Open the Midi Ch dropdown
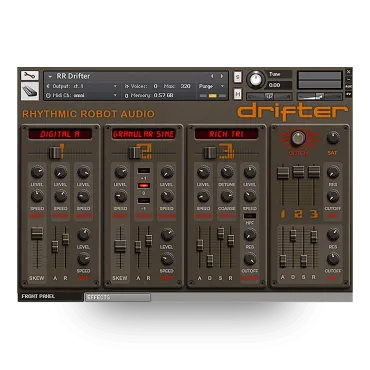 click(115, 95)
